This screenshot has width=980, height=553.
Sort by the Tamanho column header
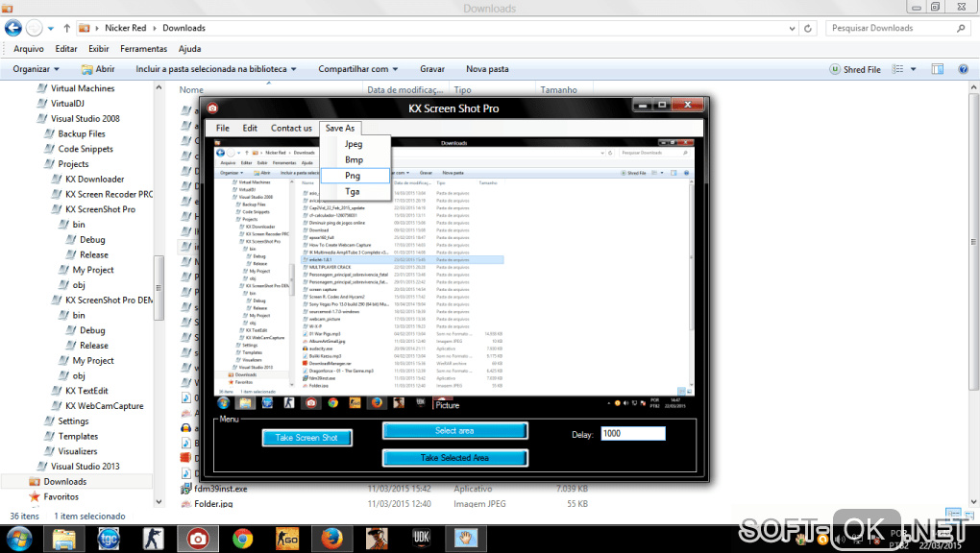point(558,90)
